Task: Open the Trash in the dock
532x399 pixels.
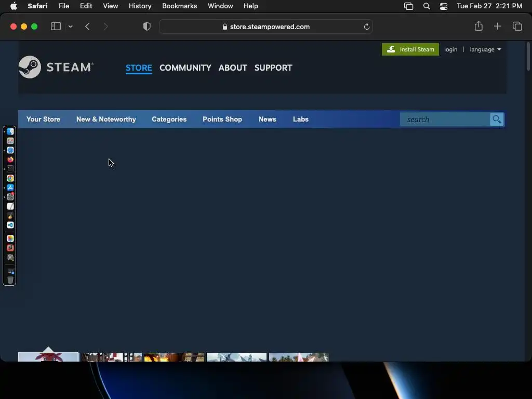Action: click(10, 280)
